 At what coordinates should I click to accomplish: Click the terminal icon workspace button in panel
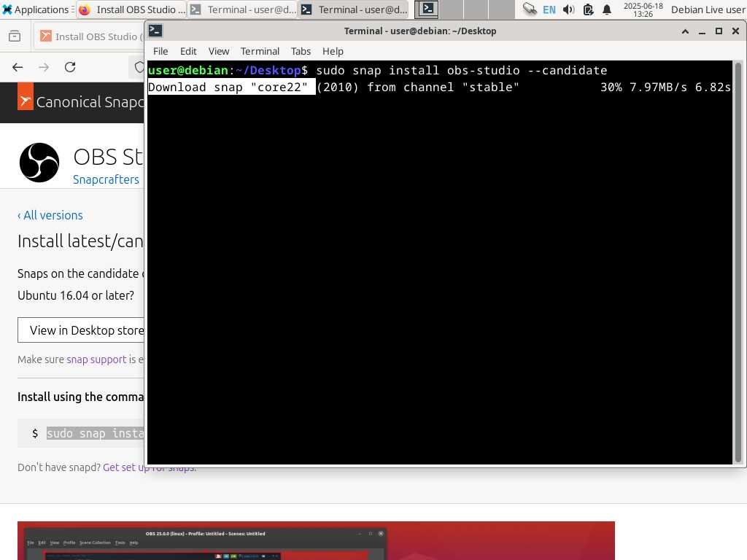[427, 9]
